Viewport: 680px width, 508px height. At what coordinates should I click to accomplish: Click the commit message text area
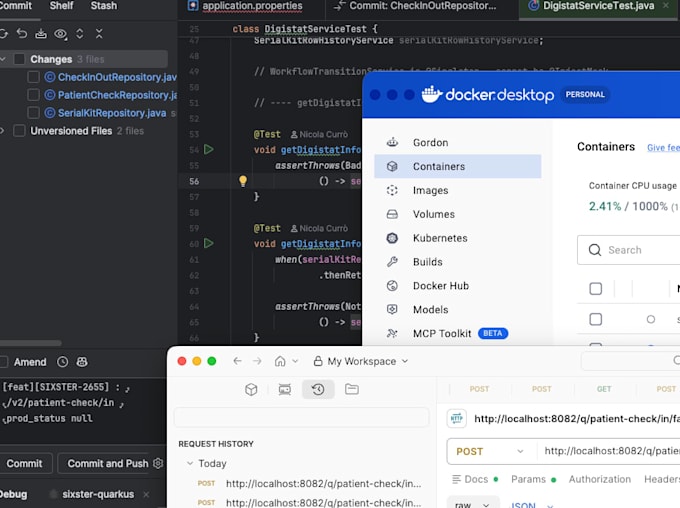83,410
